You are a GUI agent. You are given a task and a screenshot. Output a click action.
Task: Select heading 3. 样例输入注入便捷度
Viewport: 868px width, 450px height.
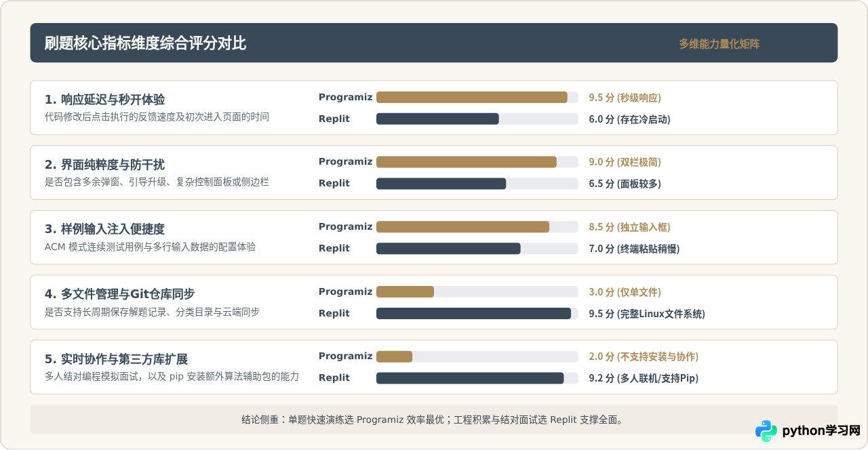(x=104, y=229)
